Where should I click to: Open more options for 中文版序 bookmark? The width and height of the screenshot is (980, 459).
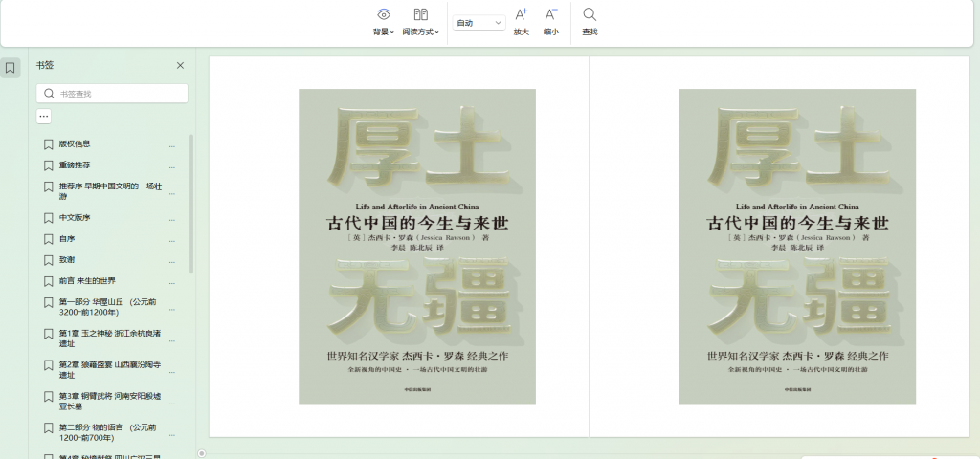point(172,220)
